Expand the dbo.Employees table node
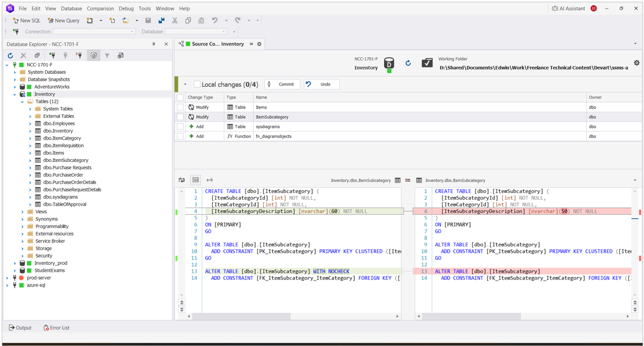644x346 pixels. point(30,124)
